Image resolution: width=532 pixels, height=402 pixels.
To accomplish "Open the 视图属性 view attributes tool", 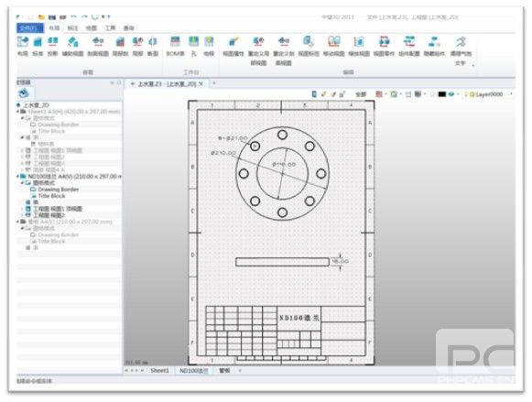I will click(233, 46).
